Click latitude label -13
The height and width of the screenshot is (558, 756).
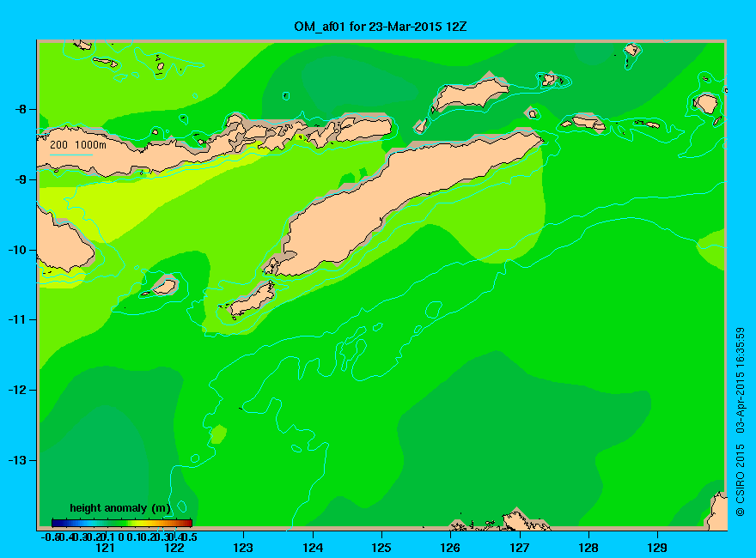(17, 460)
